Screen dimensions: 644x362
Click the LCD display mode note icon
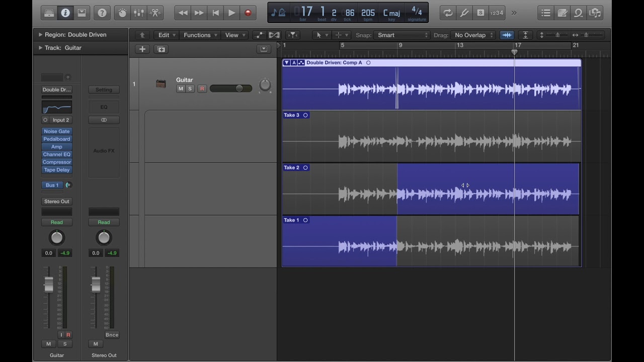point(274,13)
